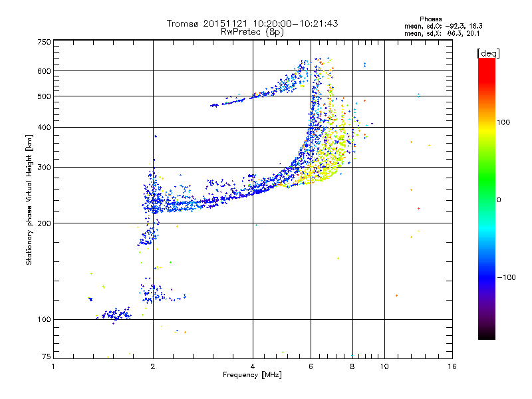Click the 'Stationary phase Virtual Height [km]' axis label

click(x=29, y=199)
